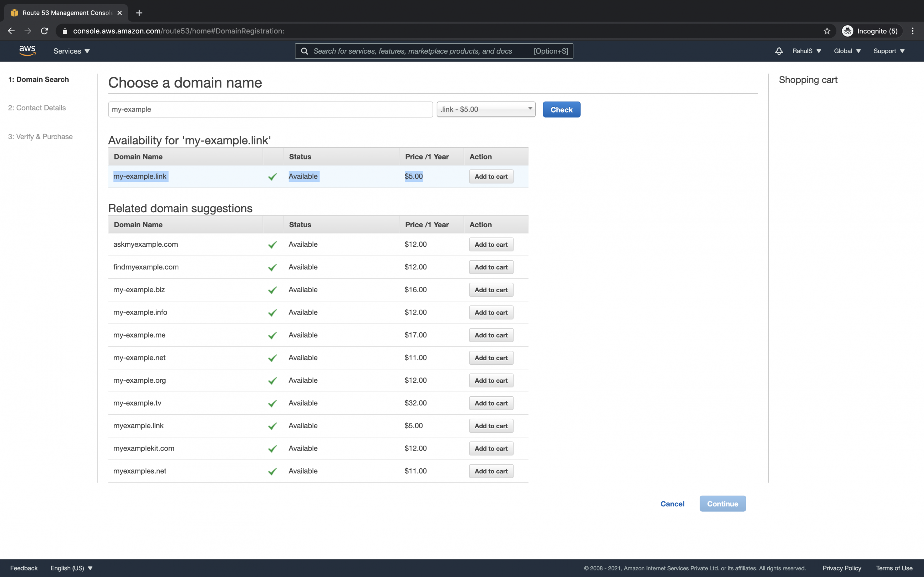Switch to the Route 53 Management Console tab
Image resolution: width=924 pixels, height=577 pixels.
point(65,12)
